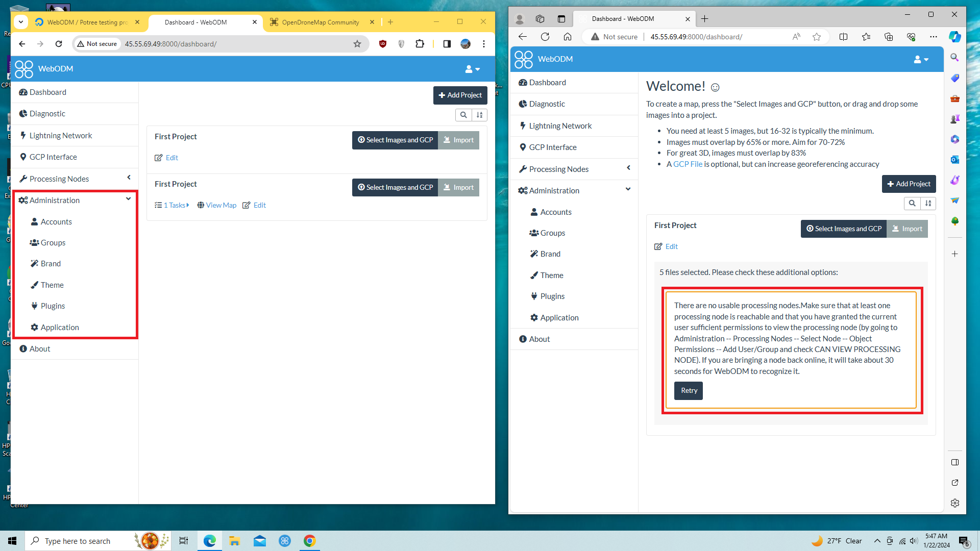Open Copilot from the Edge toolbar

(x=954, y=37)
